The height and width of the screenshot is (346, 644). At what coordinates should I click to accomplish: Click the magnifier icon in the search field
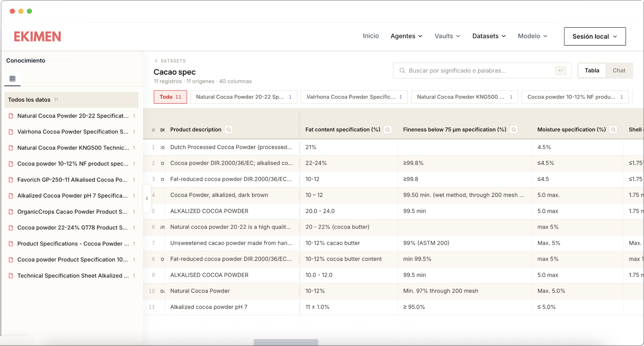(402, 70)
